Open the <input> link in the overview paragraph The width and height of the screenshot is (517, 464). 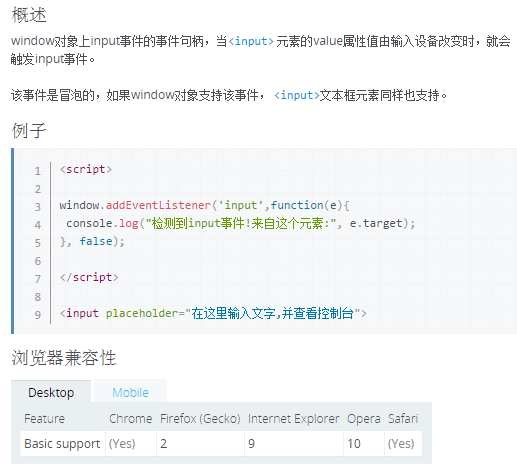tap(251, 41)
